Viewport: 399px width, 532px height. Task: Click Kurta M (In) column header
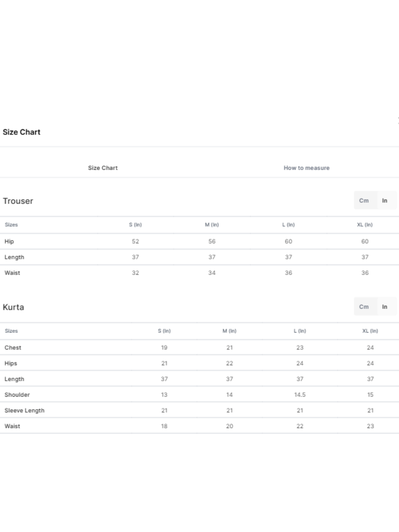click(229, 331)
